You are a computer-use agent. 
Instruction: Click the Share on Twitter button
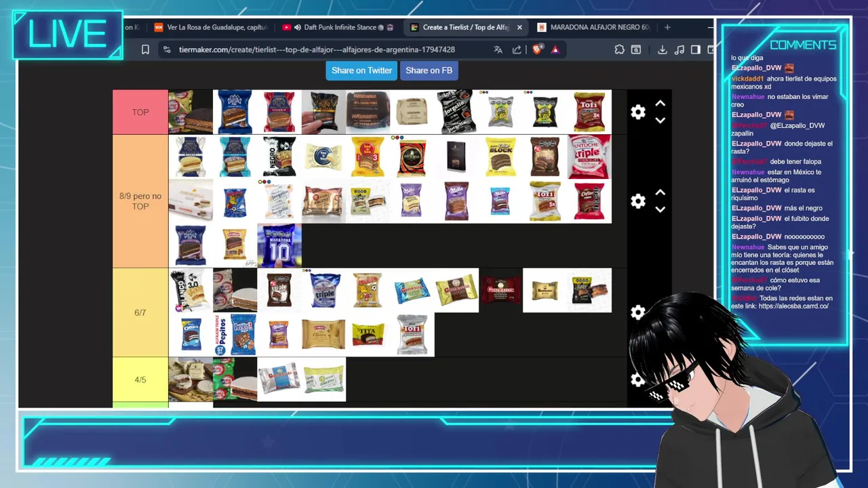pos(361,70)
